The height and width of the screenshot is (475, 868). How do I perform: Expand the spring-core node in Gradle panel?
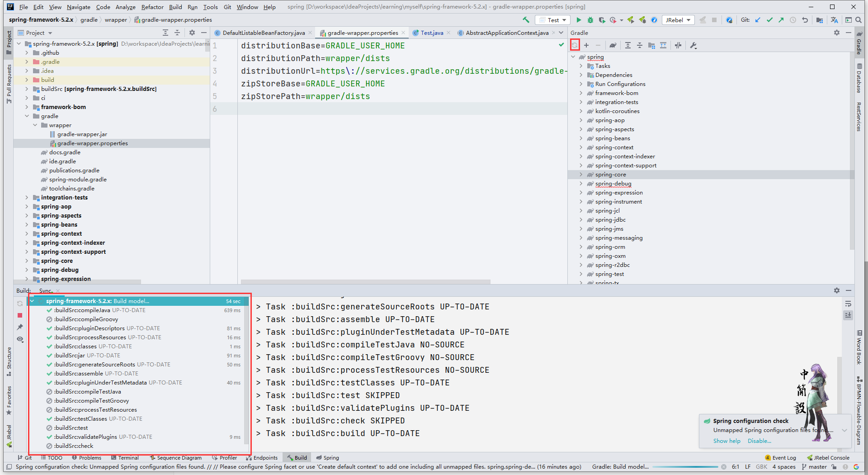coord(581,174)
